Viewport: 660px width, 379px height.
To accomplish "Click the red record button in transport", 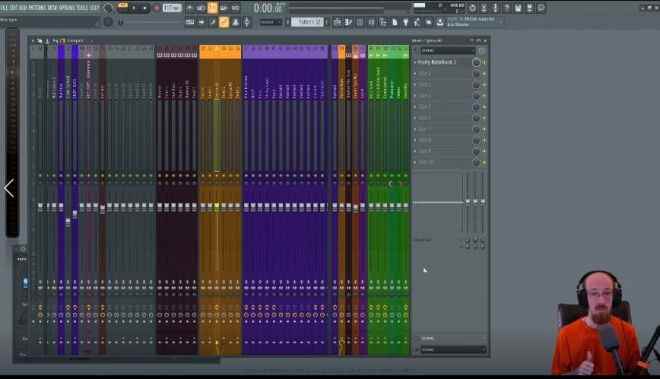I will click(157, 8).
